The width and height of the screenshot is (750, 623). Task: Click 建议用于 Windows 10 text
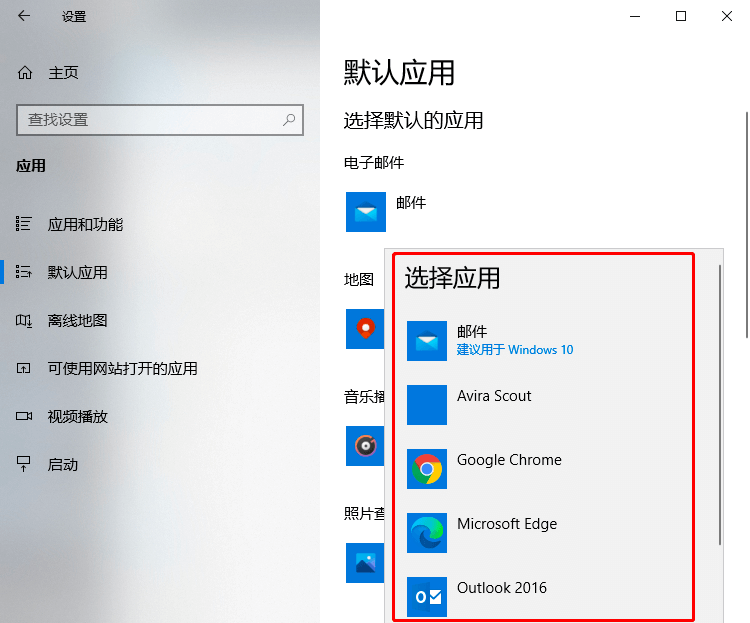(x=515, y=350)
